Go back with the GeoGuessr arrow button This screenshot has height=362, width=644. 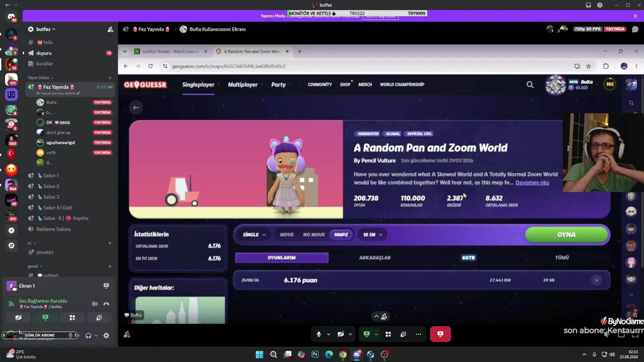[136, 108]
